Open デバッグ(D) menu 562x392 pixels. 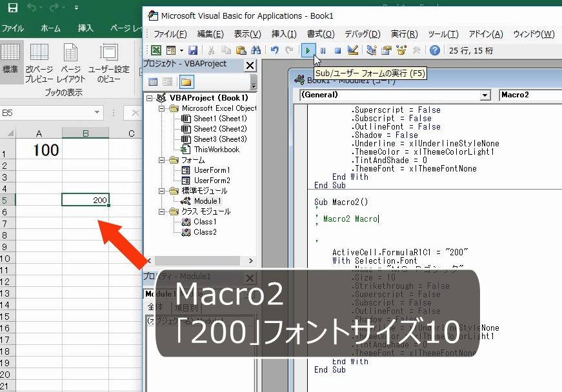click(363, 34)
